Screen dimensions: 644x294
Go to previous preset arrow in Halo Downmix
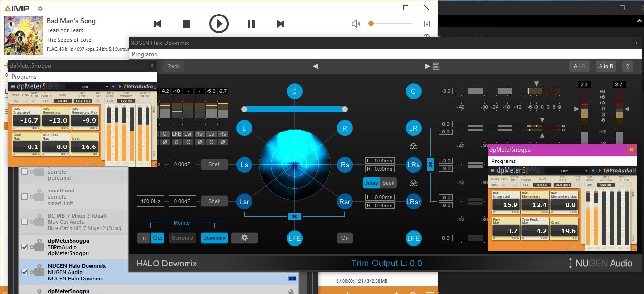click(x=315, y=66)
